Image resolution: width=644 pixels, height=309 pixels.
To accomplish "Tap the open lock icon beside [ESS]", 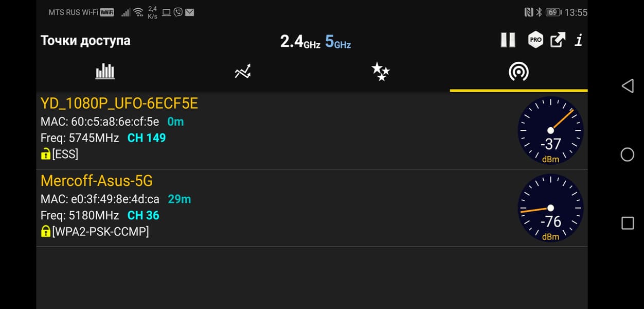I will coord(46,153).
